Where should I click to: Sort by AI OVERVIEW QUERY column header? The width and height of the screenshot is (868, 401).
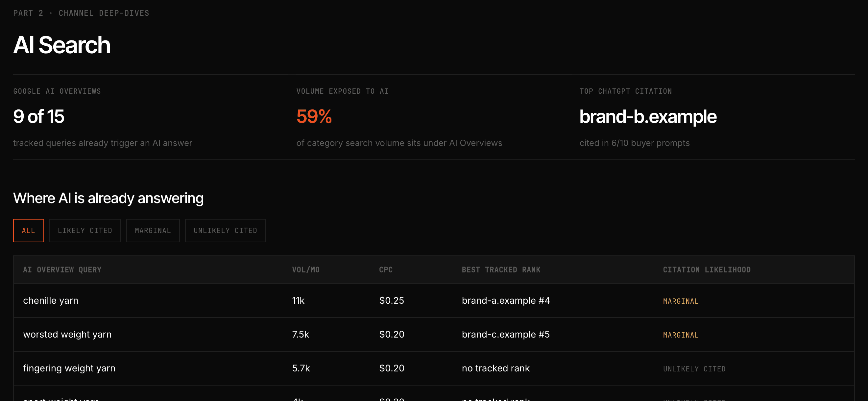coord(62,270)
